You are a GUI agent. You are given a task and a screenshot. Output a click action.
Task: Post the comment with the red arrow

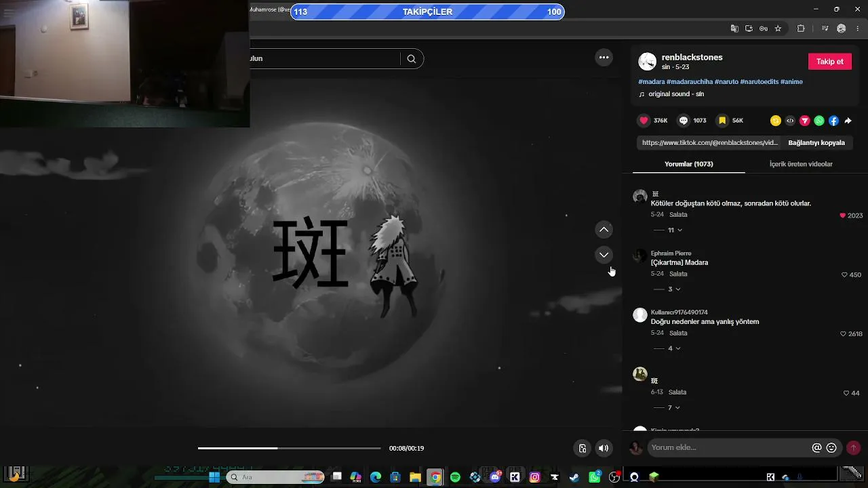click(x=853, y=447)
